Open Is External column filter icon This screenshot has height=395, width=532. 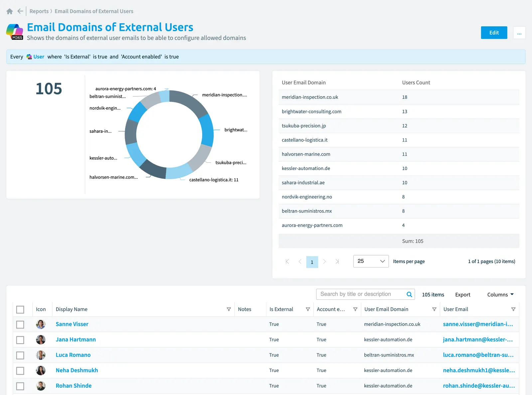click(x=308, y=309)
